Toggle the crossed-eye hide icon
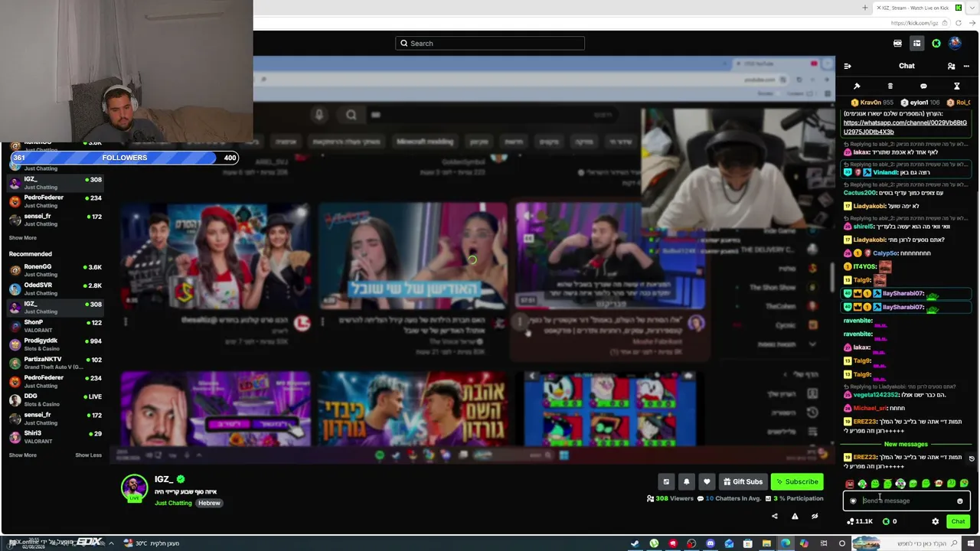The width and height of the screenshot is (980, 551). pos(815,517)
